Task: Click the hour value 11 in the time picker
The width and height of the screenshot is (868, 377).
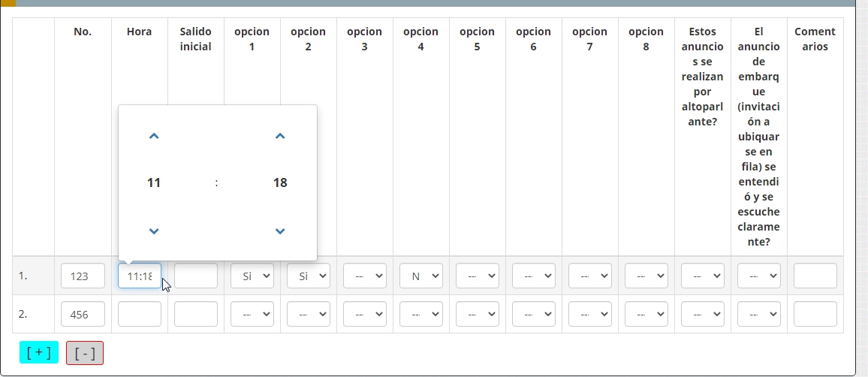Action: coord(154,182)
